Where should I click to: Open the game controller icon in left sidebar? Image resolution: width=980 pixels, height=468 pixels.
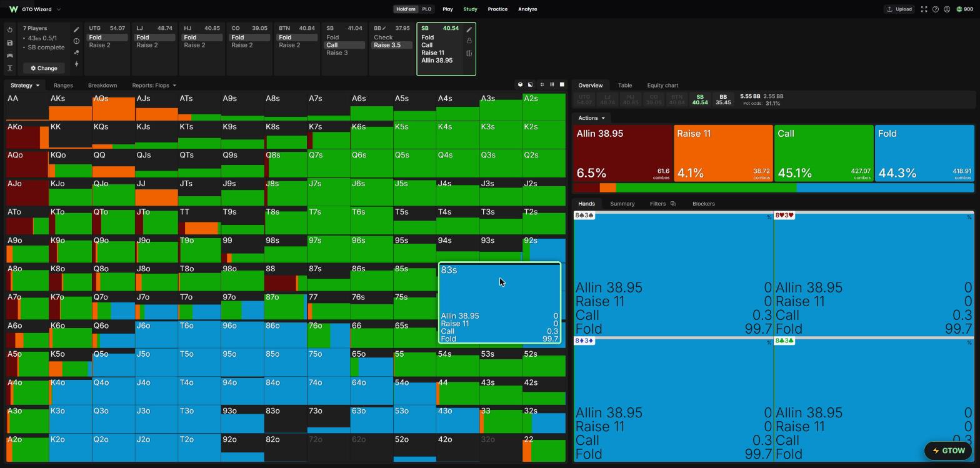tap(10, 56)
